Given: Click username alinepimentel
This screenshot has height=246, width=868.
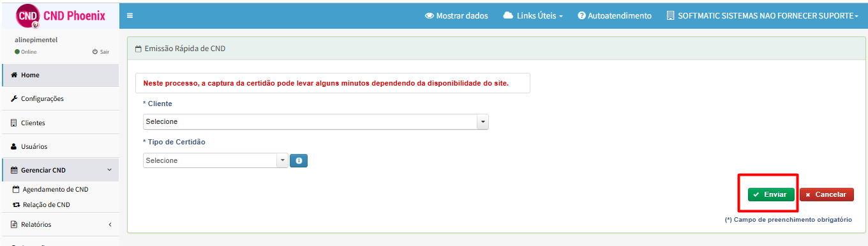Looking at the screenshot, I should click(36, 40).
